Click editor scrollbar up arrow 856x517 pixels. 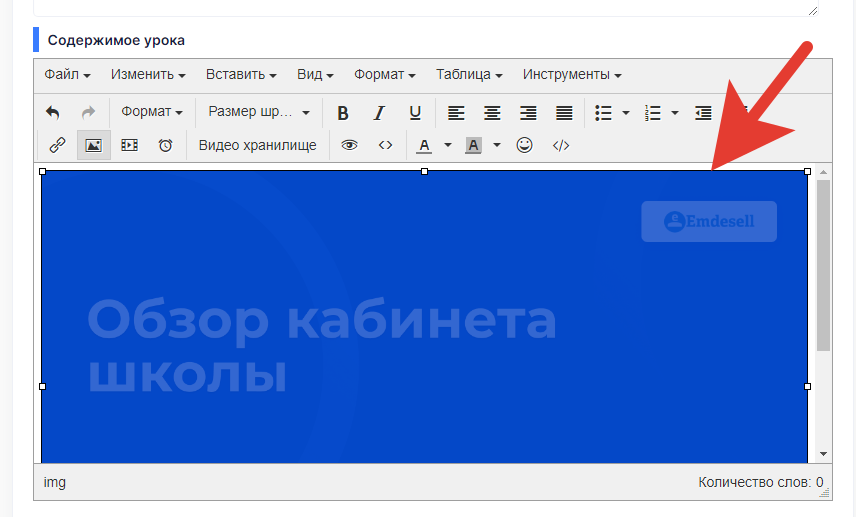point(823,172)
